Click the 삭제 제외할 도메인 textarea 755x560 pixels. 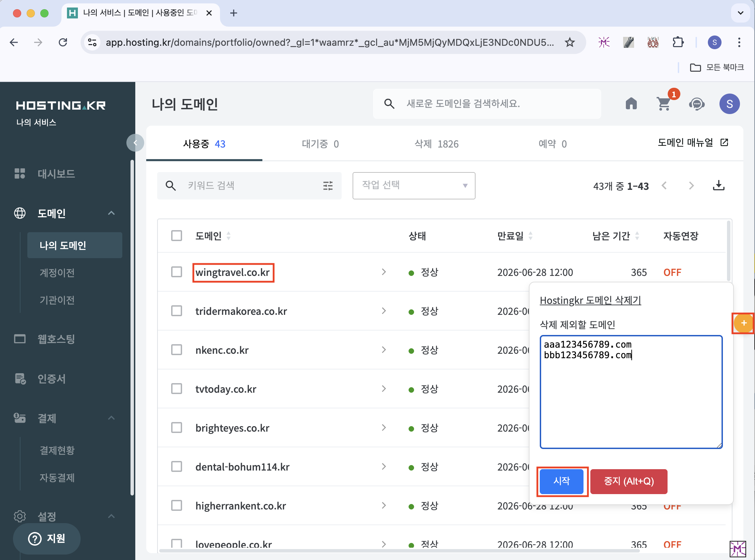pos(631,400)
